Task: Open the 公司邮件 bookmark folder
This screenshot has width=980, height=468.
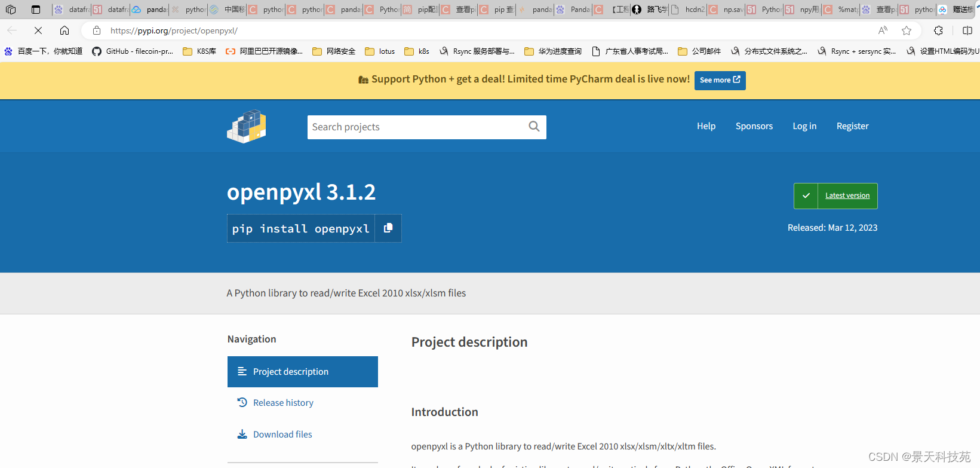Action: (x=699, y=51)
